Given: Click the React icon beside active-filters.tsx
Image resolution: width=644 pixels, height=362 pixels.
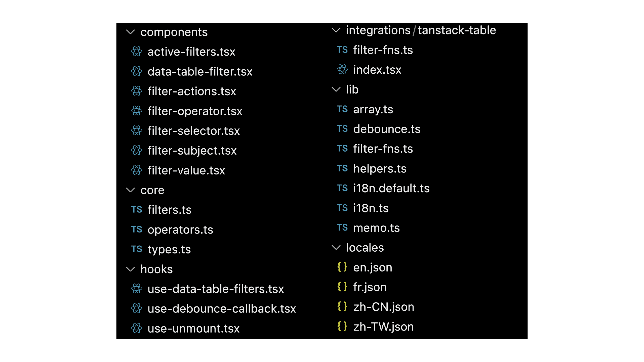Looking at the screenshot, I should (137, 52).
